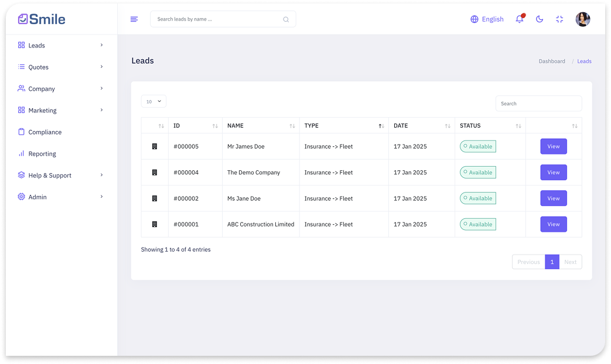Screen dimensions: 611x364
Task: Click the Compliance clipboard icon in sidebar
Action: coord(22,132)
